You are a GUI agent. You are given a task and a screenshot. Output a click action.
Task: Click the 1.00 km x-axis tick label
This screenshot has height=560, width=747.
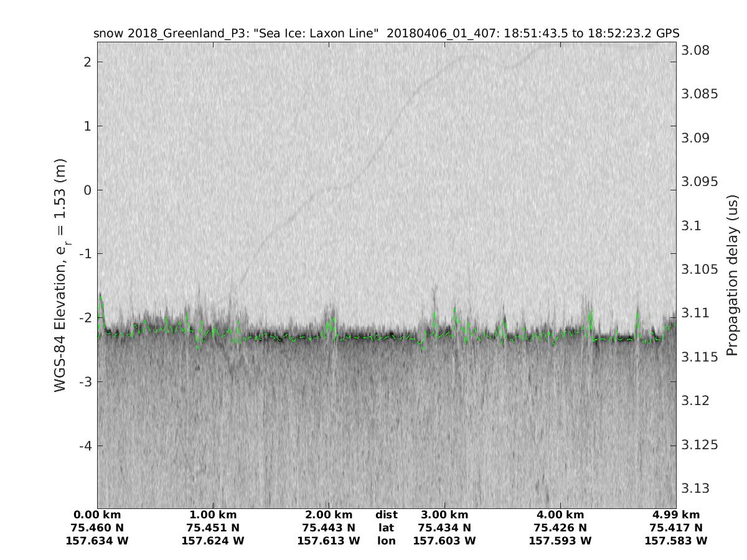tap(213, 515)
